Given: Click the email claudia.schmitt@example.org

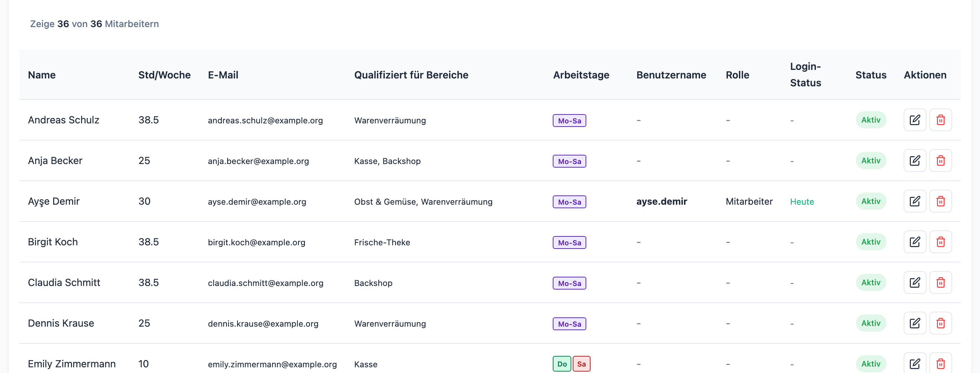Looking at the screenshot, I should pyautogui.click(x=266, y=283).
